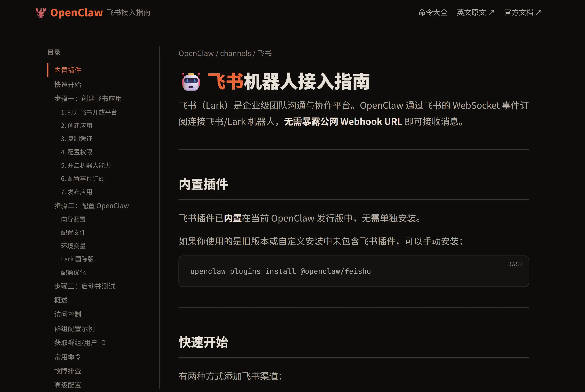Open the 官方文档 external link
The image size is (585, 392).
pos(523,12)
